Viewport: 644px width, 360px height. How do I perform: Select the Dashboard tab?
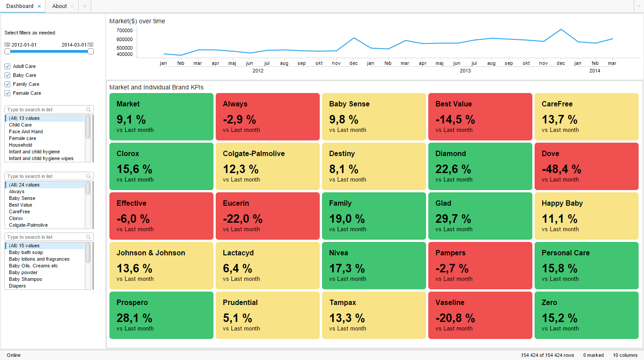click(20, 6)
